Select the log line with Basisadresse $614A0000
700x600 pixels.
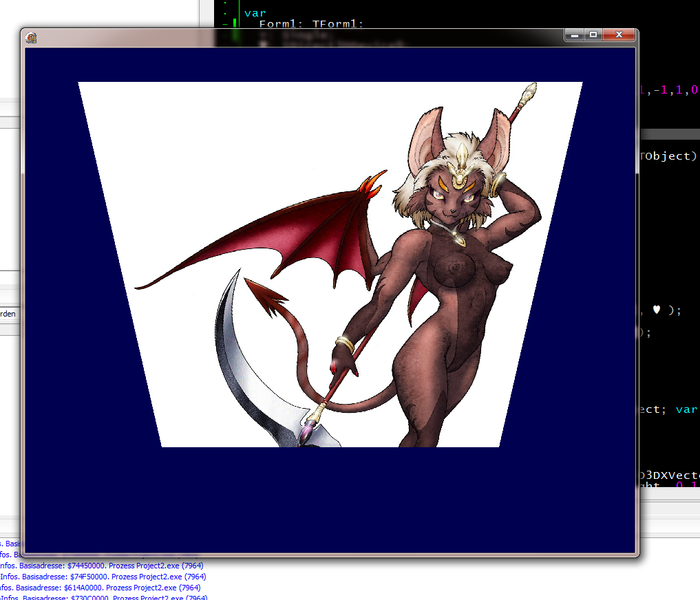(x=103, y=588)
